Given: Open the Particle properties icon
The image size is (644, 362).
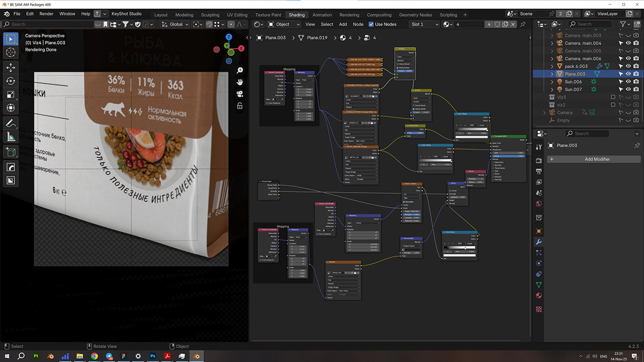Looking at the screenshot, I should 538,253.
